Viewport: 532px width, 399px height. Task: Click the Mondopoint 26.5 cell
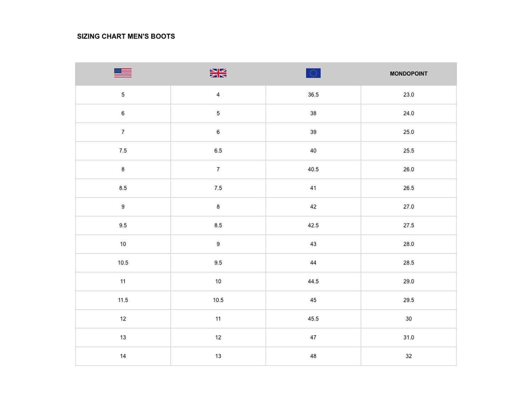(409, 188)
